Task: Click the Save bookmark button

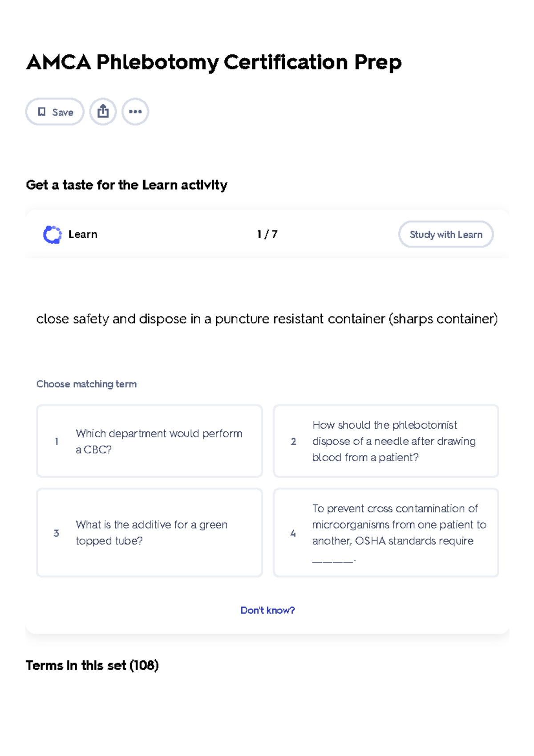Action: [55, 112]
